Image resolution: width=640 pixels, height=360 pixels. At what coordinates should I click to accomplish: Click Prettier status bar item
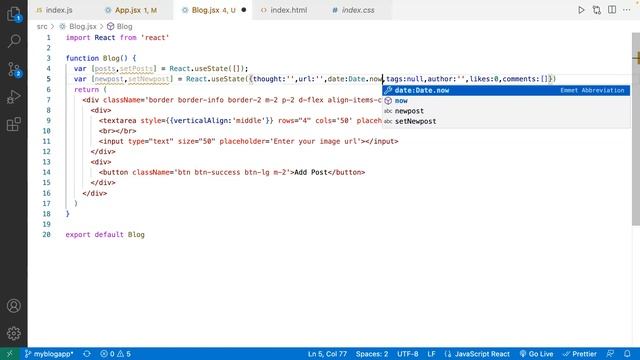(580, 354)
